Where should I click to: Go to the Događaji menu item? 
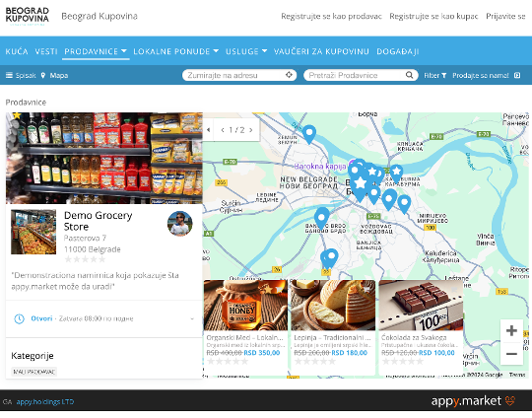tap(398, 51)
